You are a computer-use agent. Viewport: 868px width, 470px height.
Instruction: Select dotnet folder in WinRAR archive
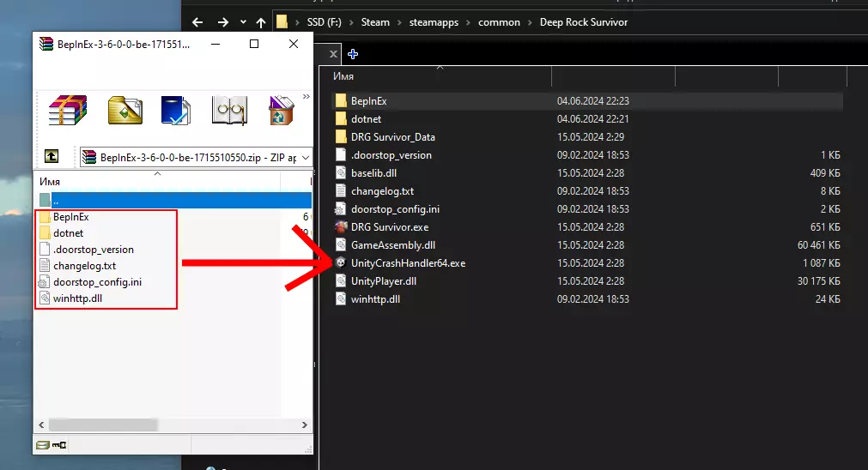click(68, 232)
